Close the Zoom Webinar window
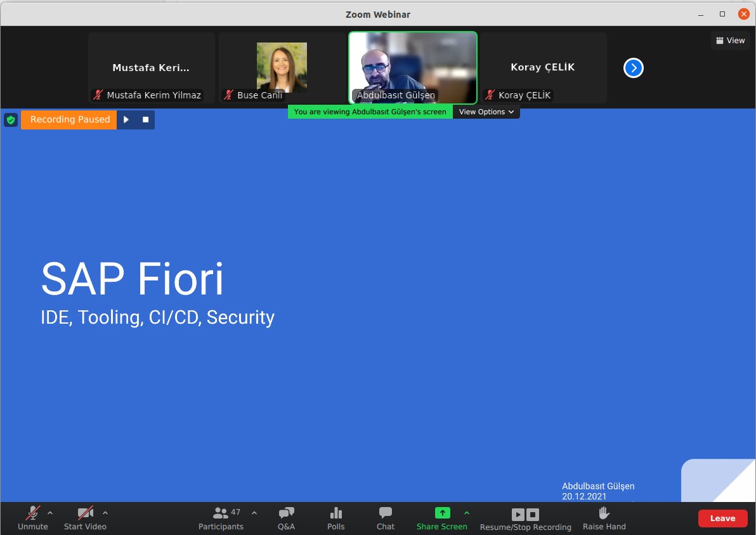Screen dimensions: 756x535 point(744,14)
